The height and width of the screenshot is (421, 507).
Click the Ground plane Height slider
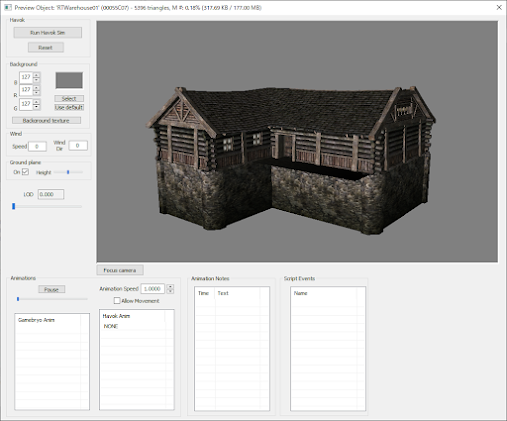pos(68,172)
